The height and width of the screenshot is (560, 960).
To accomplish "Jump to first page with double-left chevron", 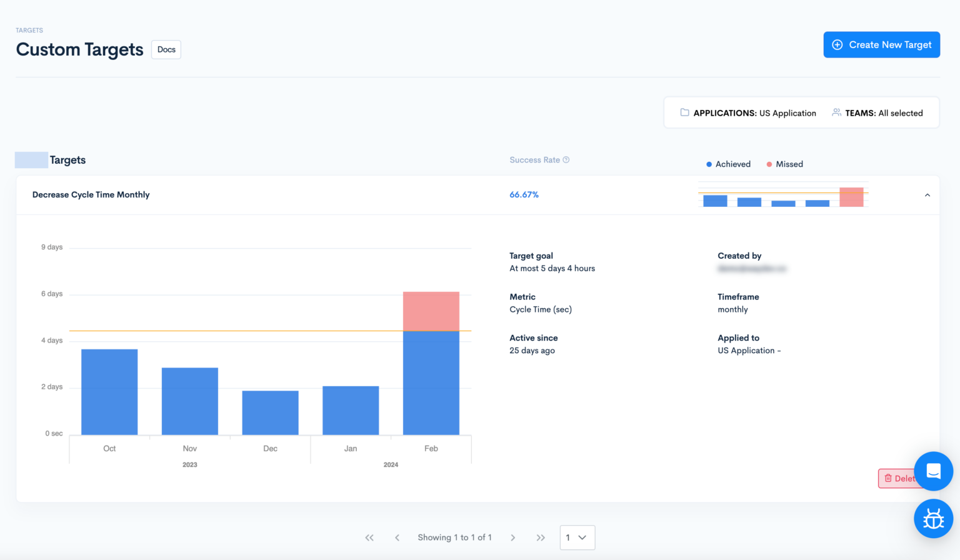I will pyautogui.click(x=369, y=537).
